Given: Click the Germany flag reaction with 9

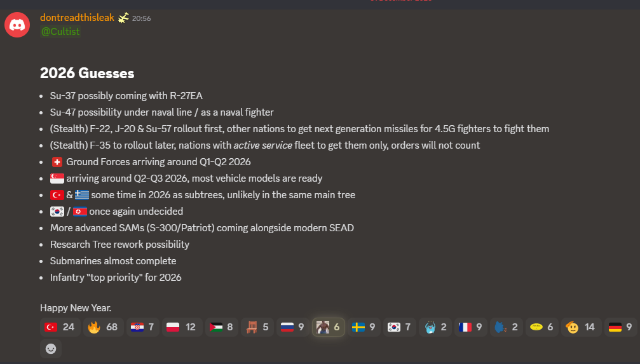Looking at the screenshot, I should click(x=621, y=327).
